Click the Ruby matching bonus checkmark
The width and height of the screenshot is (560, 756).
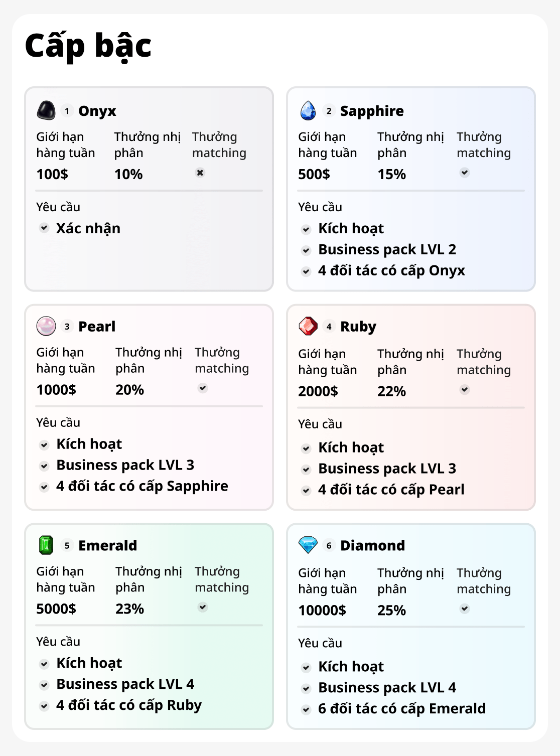(465, 389)
